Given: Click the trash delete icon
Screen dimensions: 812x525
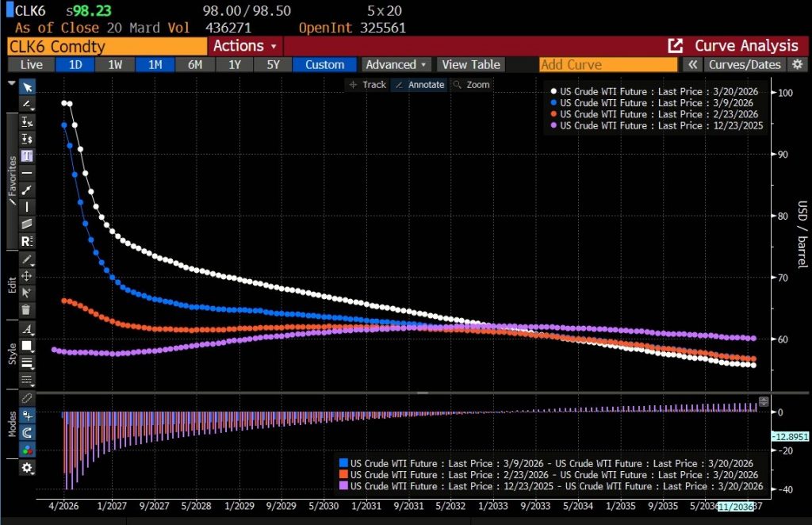Looking at the screenshot, I should coord(27,309).
